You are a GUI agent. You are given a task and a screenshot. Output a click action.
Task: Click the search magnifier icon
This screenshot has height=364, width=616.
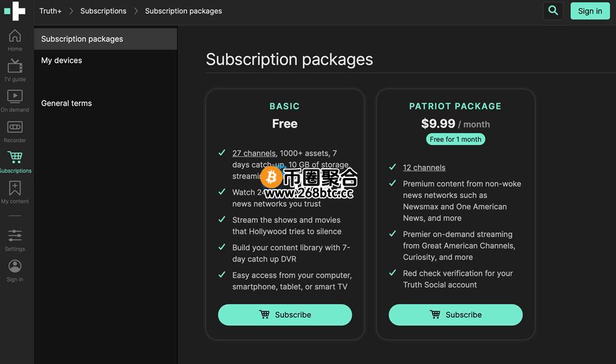pos(553,10)
